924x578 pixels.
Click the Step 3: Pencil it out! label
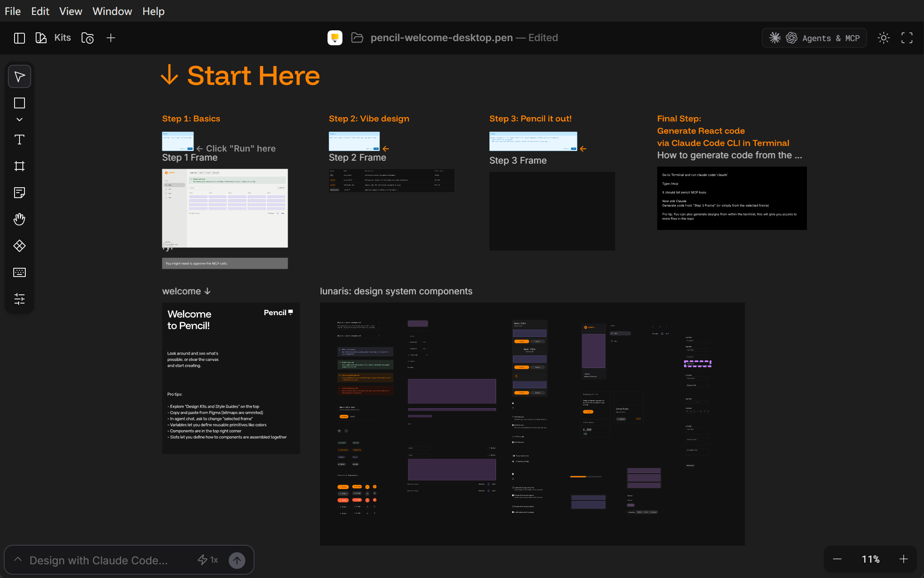(x=530, y=118)
